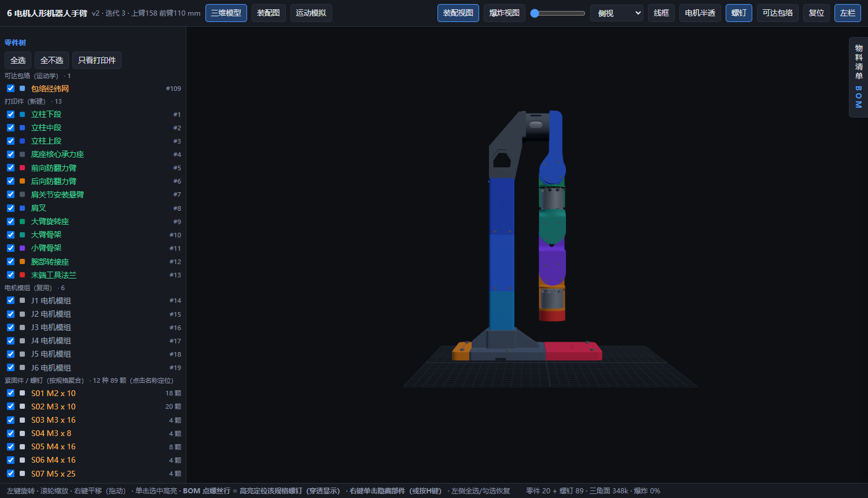Expand the 物料清单 BOM side panel
This screenshot has height=498, width=868.
[858, 77]
